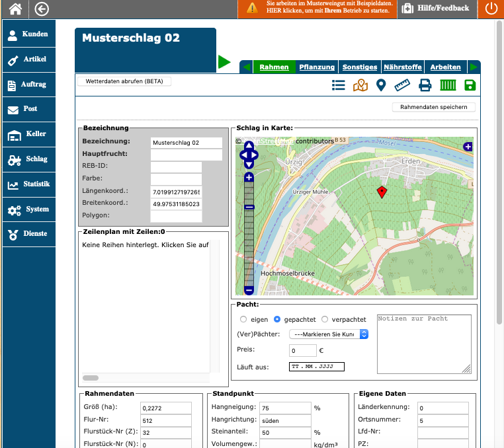Click the green save disk icon

(x=470, y=85)
